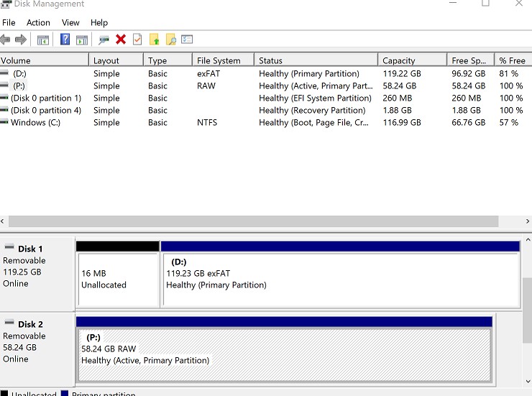Open Help via the blue question mark icon

point(65,40)
